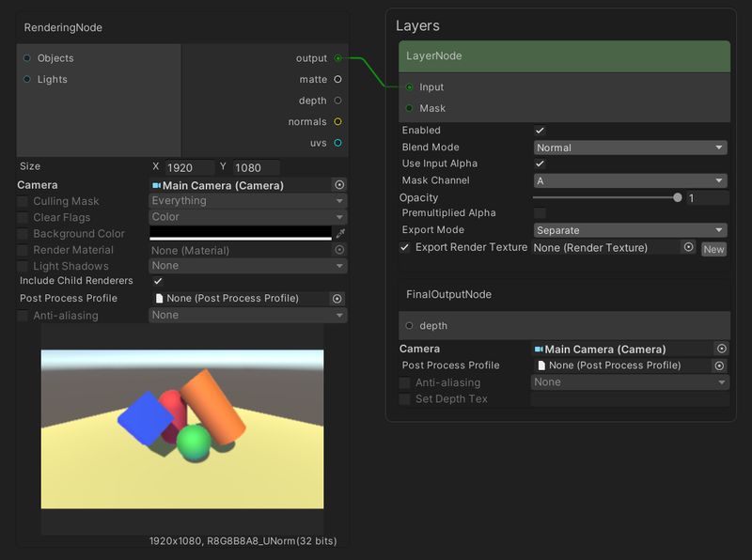Click the Main Camera object picker on RenderingNode
Screen dimensions: 752x560
(340, 184)
